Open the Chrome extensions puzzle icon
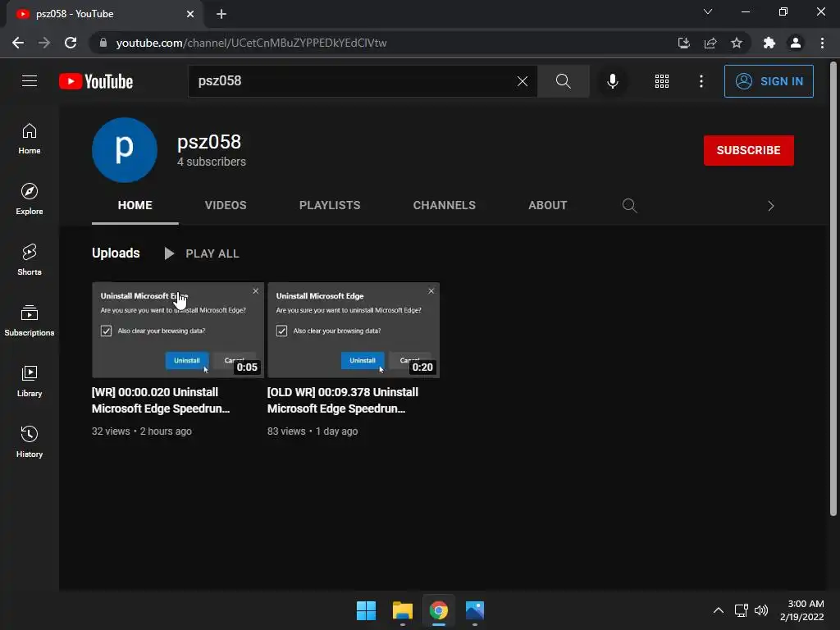This screenshot has width=840, height=630. tap(769, 43)
